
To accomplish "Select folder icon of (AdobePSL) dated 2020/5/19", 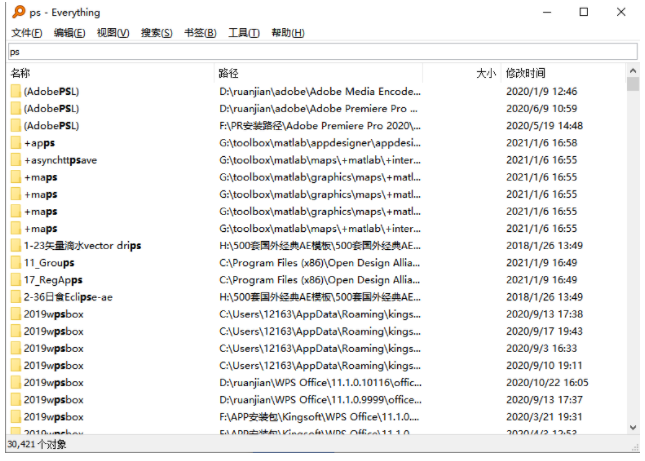I will (16, 125).
